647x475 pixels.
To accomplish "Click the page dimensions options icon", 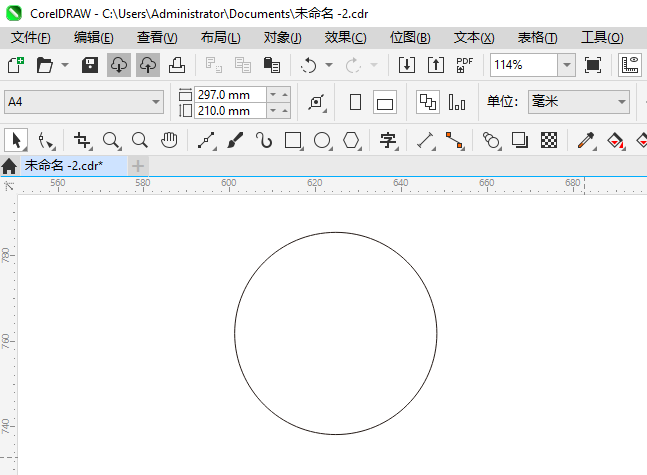I will 316,102.
